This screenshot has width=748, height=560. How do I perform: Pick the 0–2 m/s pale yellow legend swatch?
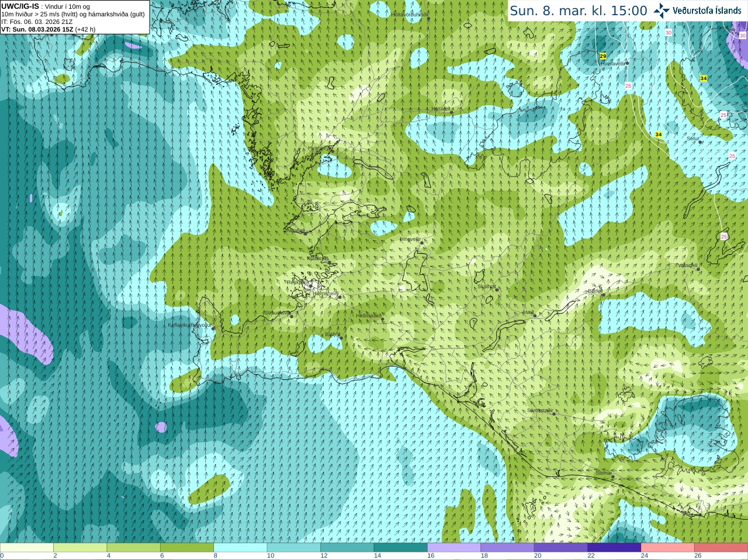point(27,548)
